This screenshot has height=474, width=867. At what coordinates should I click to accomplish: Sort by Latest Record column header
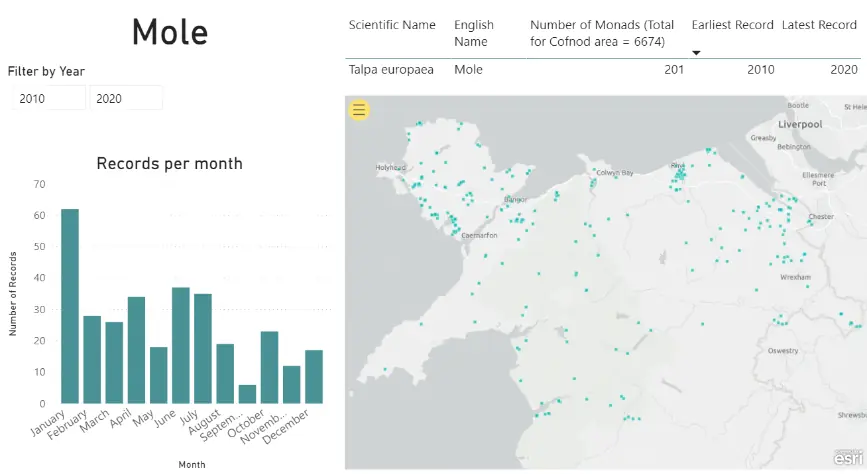coord(819,25)
